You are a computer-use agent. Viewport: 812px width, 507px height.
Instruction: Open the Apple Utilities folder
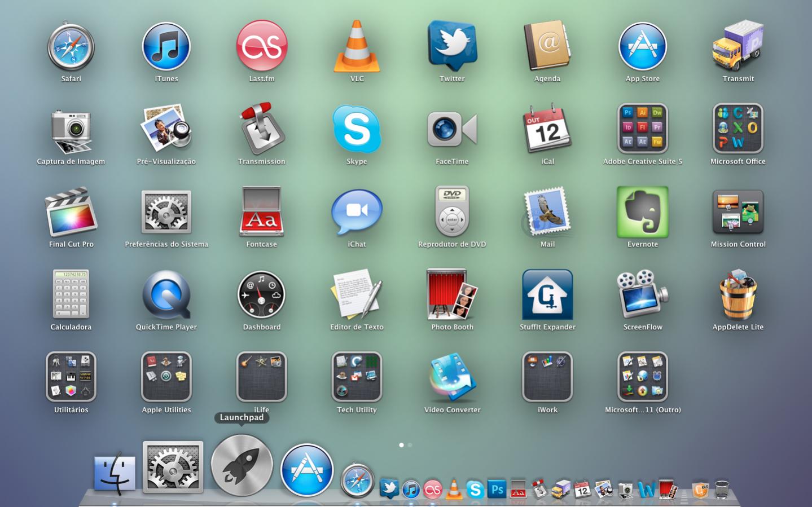[166, 377]
